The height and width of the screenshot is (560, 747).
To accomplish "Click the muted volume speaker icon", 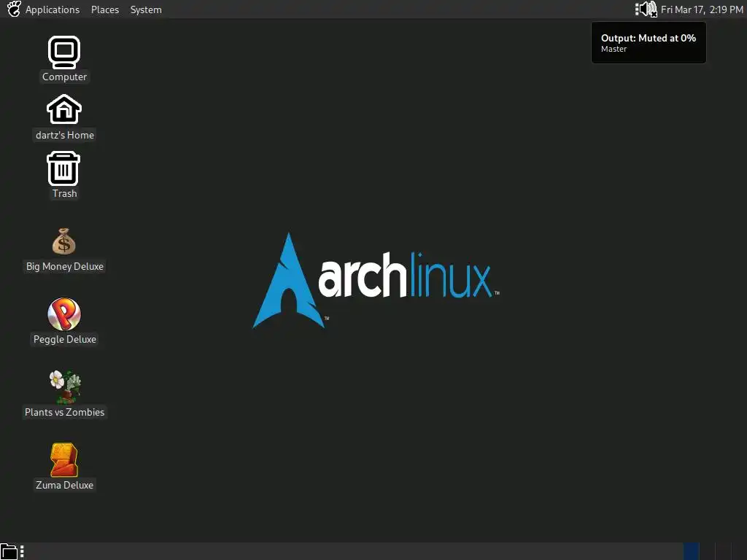I will 647,9.
